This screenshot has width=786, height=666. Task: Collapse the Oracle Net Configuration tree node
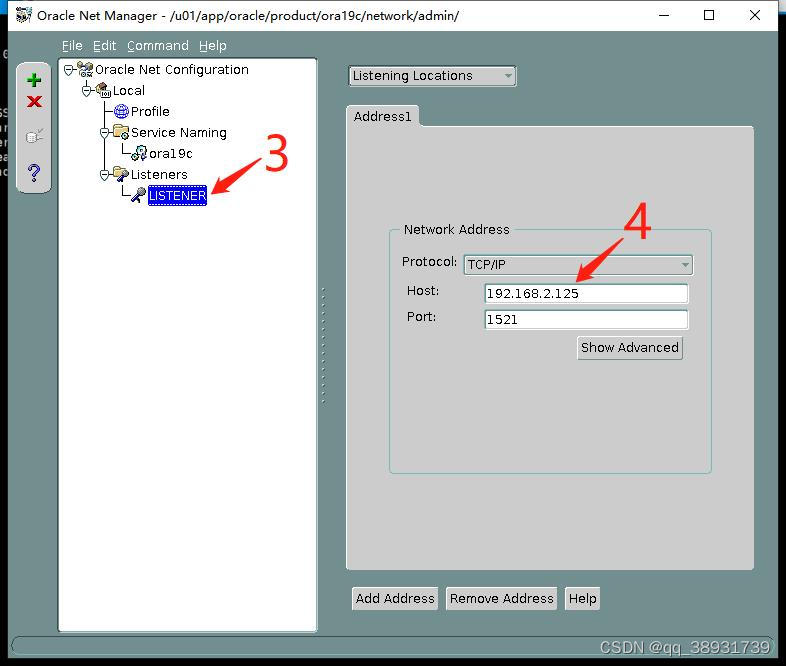tap(69, 70)
